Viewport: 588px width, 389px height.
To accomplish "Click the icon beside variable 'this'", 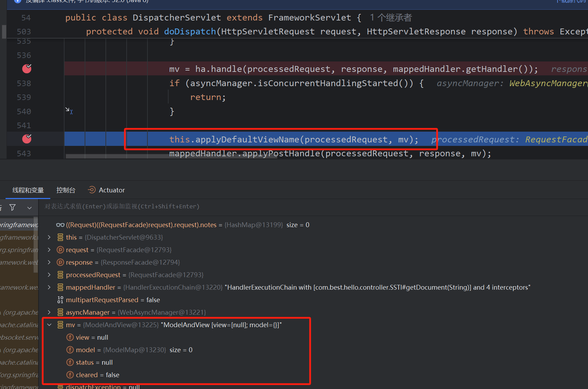I will pyautogui.click(x=60, y=237).
